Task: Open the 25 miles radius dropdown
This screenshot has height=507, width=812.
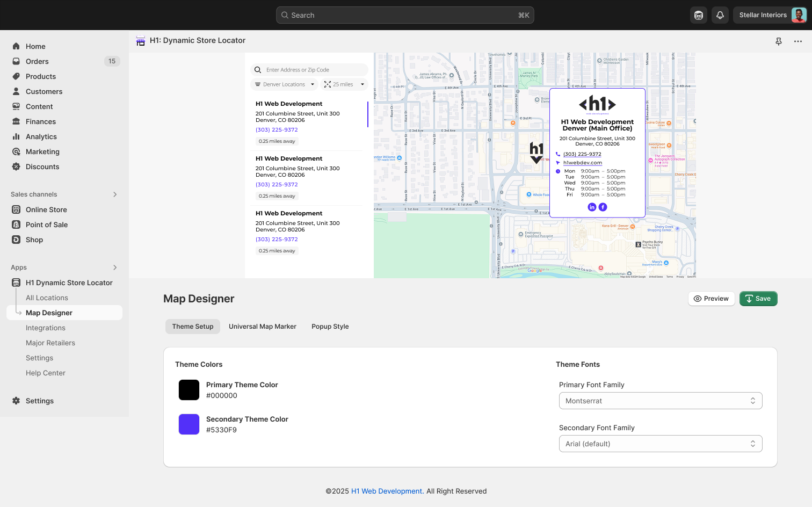Action: (344, 84)
